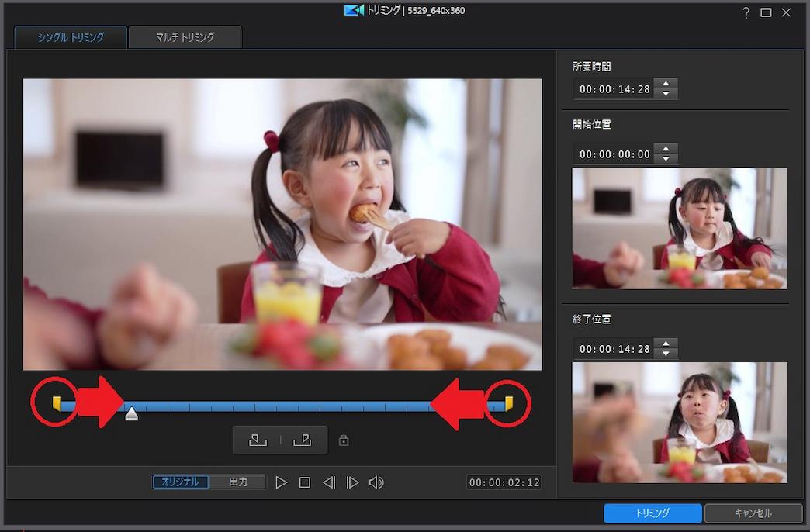Decrease 終了位置 with the down stepper
This screenshot has height=532, width=810.
666,353
